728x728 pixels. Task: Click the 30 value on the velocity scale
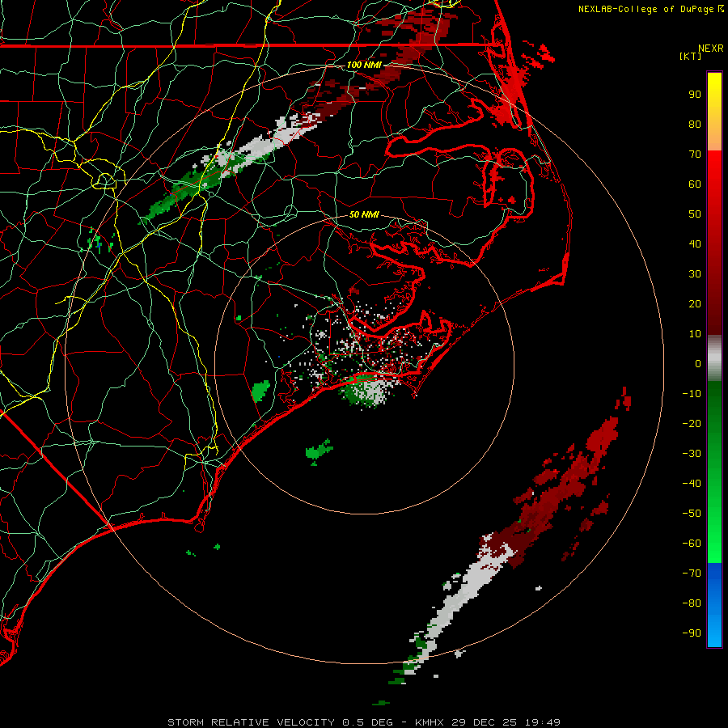[695, 274]
